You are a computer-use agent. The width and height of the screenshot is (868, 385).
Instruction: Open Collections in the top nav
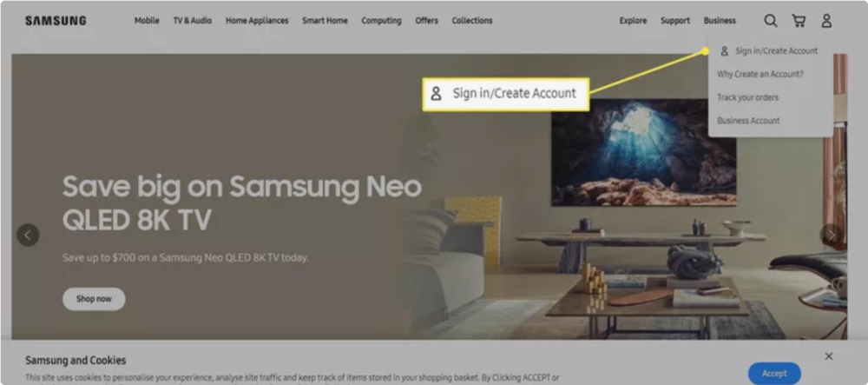472,21
